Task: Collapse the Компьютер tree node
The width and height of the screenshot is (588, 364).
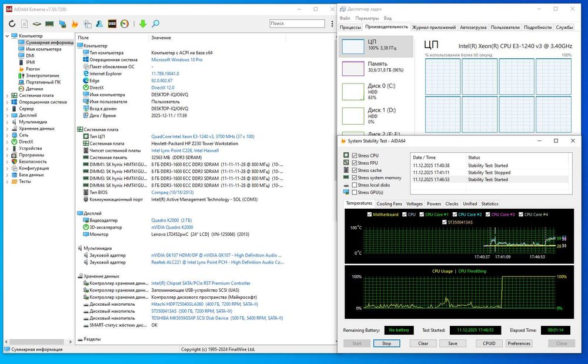Action: coord(8,36)
